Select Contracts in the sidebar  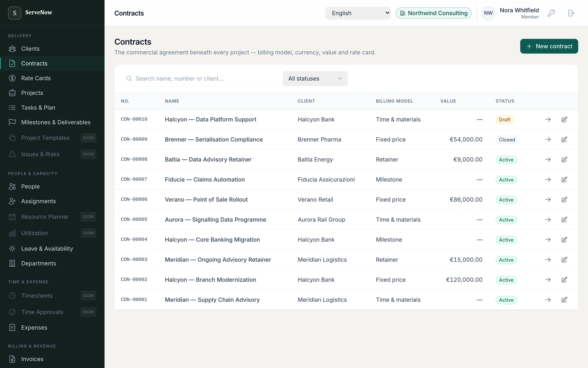(52, 63)
